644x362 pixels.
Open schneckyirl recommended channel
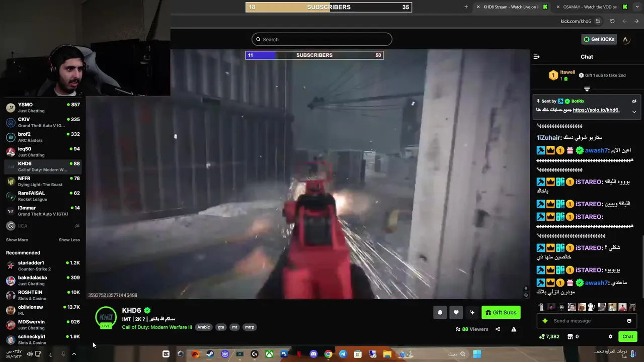pyautogui.click(x=43, y=339)
